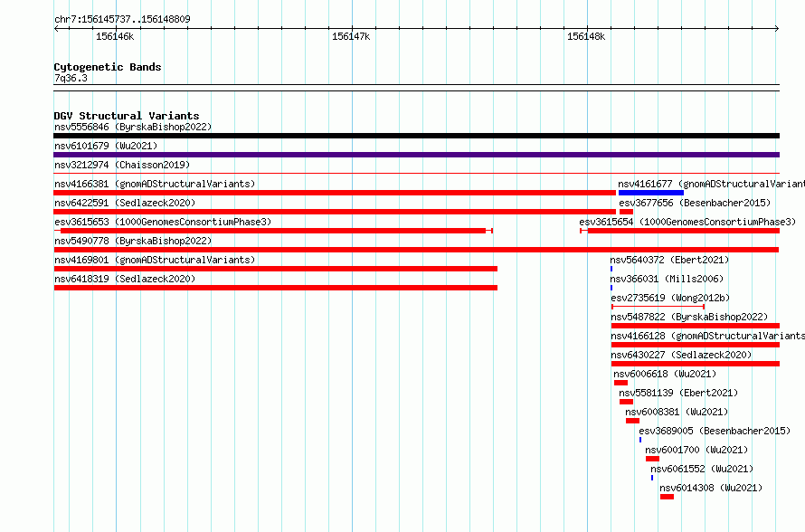Viewport: 805px width, 532px height.
Task: Click the 7q36.3 cytogenetic band bar
Action: coord(416,88)
